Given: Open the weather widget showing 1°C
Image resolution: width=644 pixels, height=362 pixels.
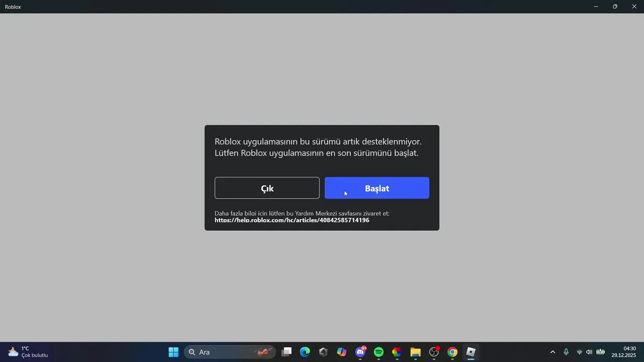Looking at the screenshot, I should point(28,352).
